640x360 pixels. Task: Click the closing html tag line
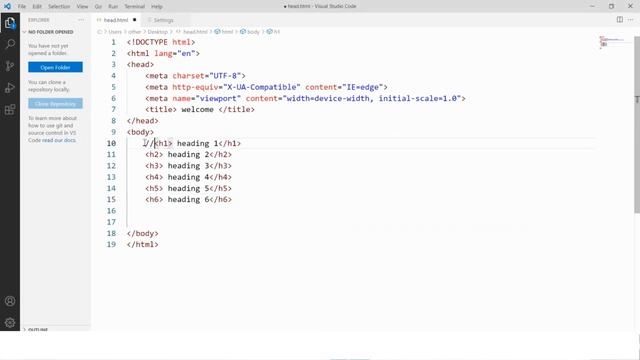click(142, 244)
